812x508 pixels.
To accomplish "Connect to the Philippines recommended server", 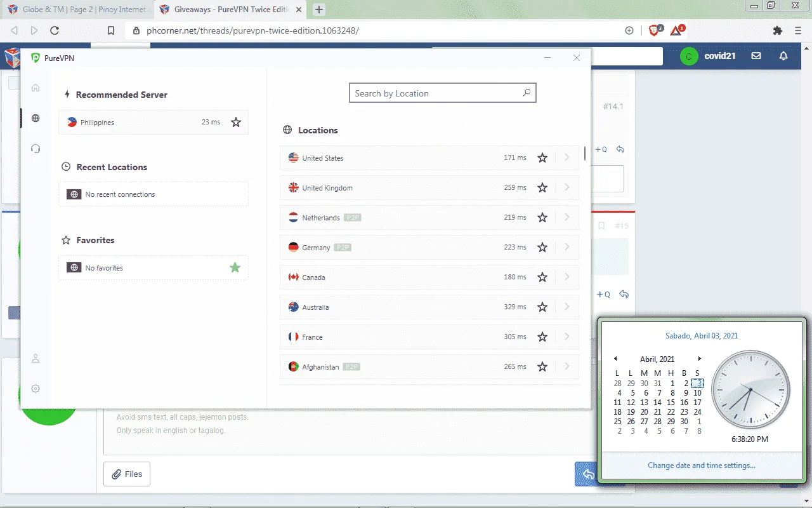I will pyautogui.click(x=154, y=122).
